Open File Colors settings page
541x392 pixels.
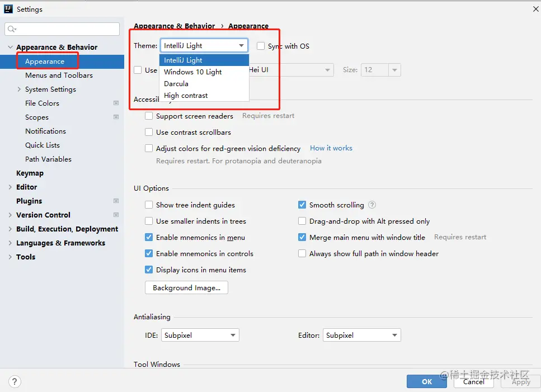(42, 103)
